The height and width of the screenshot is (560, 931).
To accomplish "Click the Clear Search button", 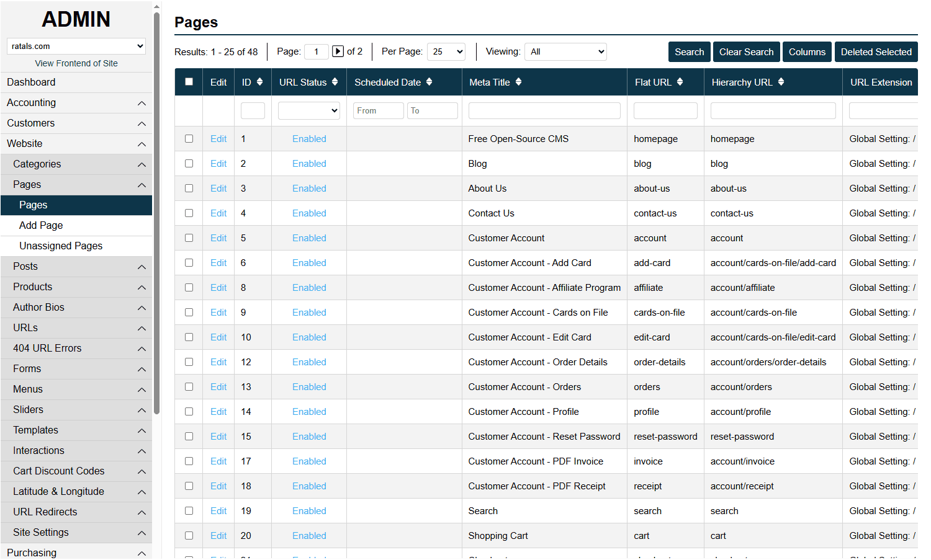I will click(x=746, y=52).
